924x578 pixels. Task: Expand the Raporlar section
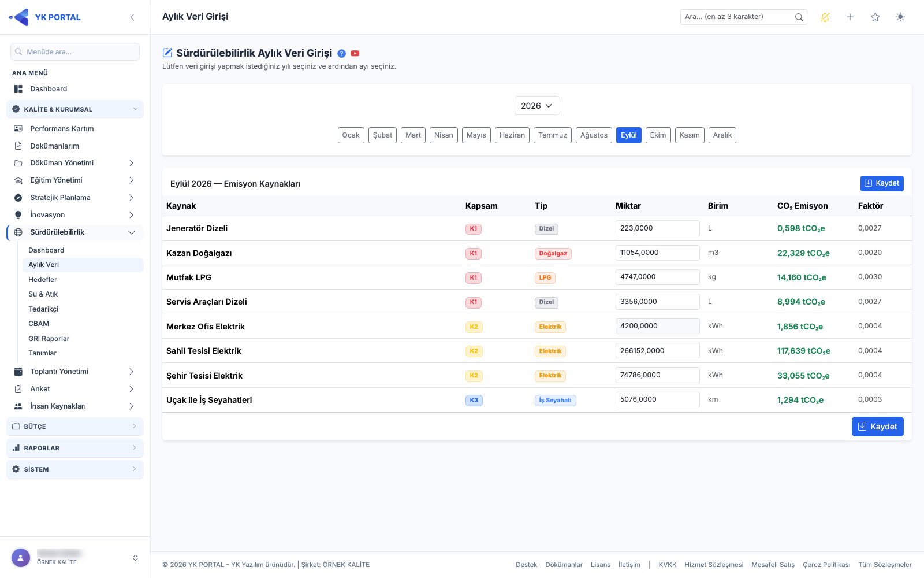[x=75, y=448]
